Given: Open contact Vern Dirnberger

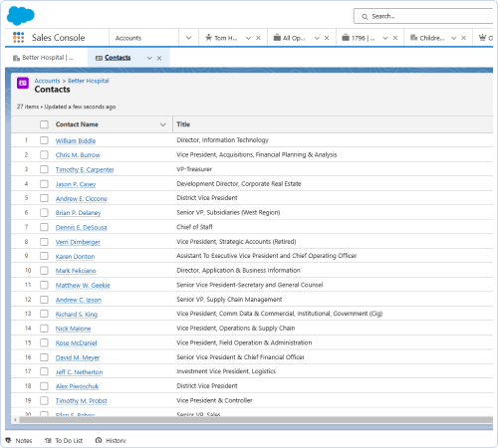Looking at the screenshot, I should click(x=78, y=242).
